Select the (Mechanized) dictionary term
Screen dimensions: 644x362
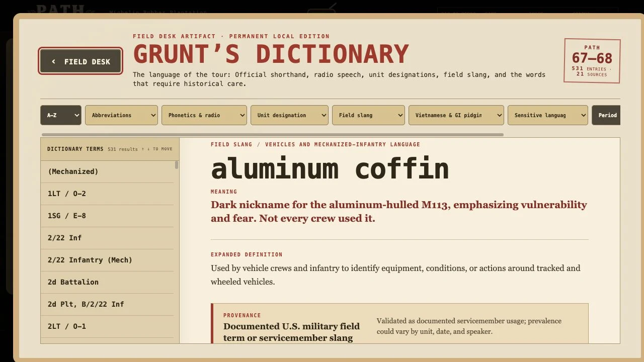[107, 171]
